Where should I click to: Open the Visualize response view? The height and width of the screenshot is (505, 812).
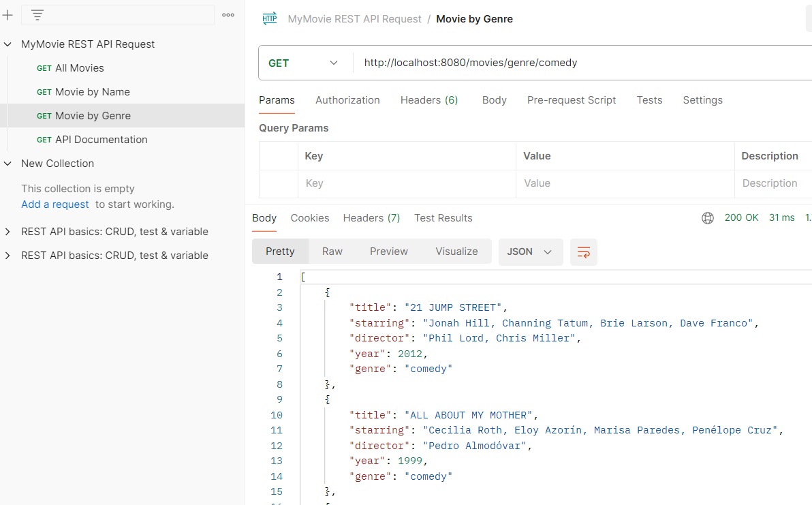(456, 251)
